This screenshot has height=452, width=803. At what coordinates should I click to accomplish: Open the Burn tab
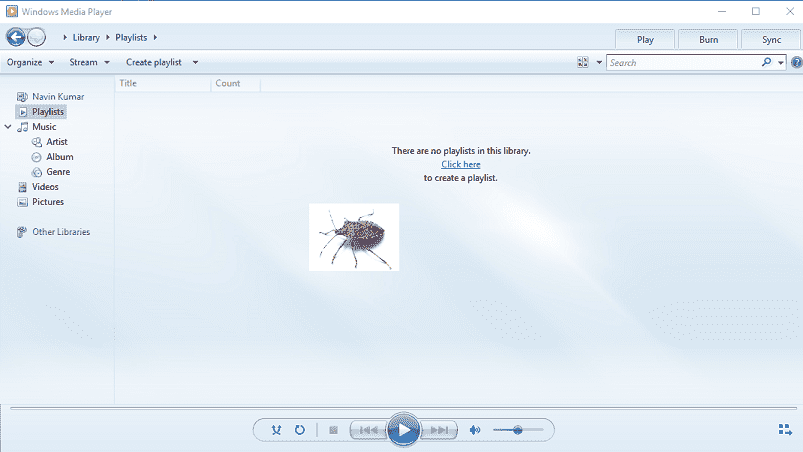(708, 39)
